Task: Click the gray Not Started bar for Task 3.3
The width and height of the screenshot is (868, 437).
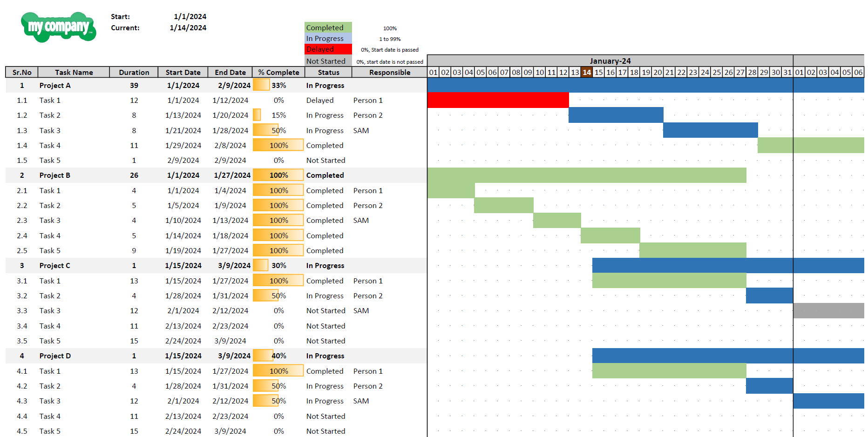Action: (828, 310)
